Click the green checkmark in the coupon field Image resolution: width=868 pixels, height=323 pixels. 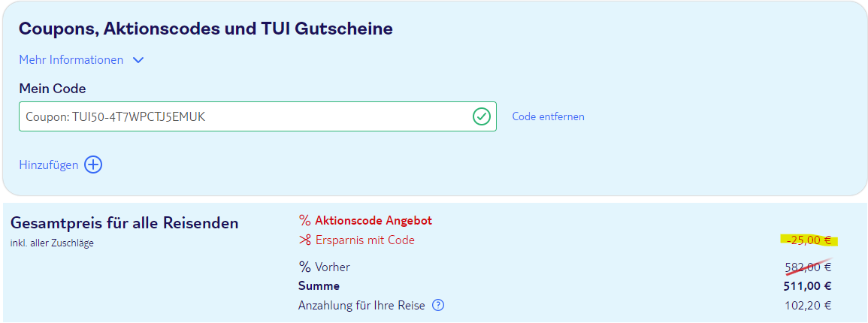tap(482, 116)
